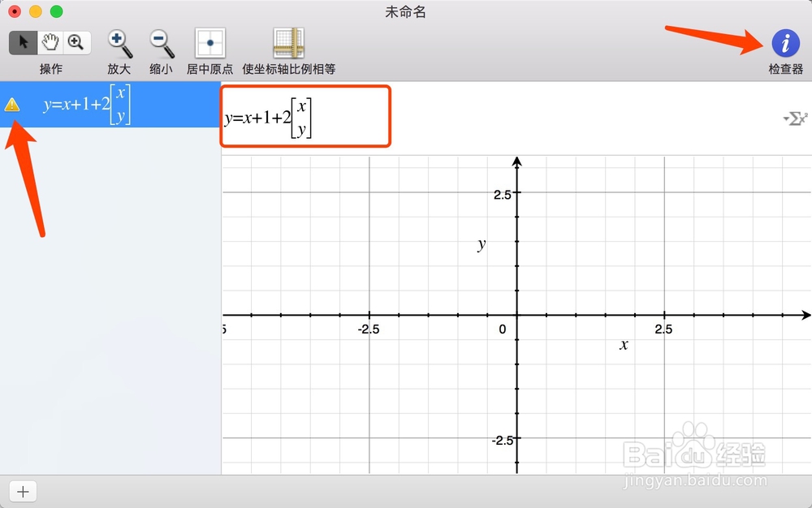Center the origin with the 居中原点 icon
This screenshot has width=812, height=508.
[x=209, y=42]
